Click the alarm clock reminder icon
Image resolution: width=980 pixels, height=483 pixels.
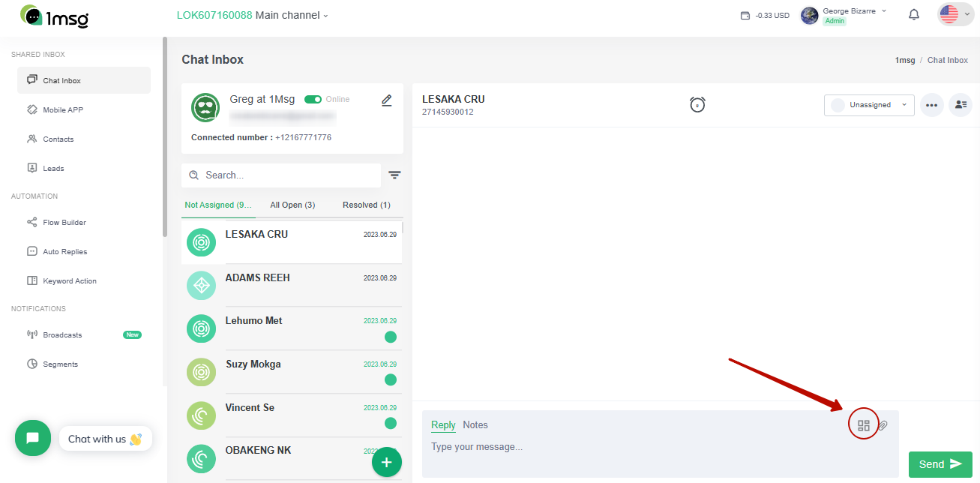tap(697, 105)
